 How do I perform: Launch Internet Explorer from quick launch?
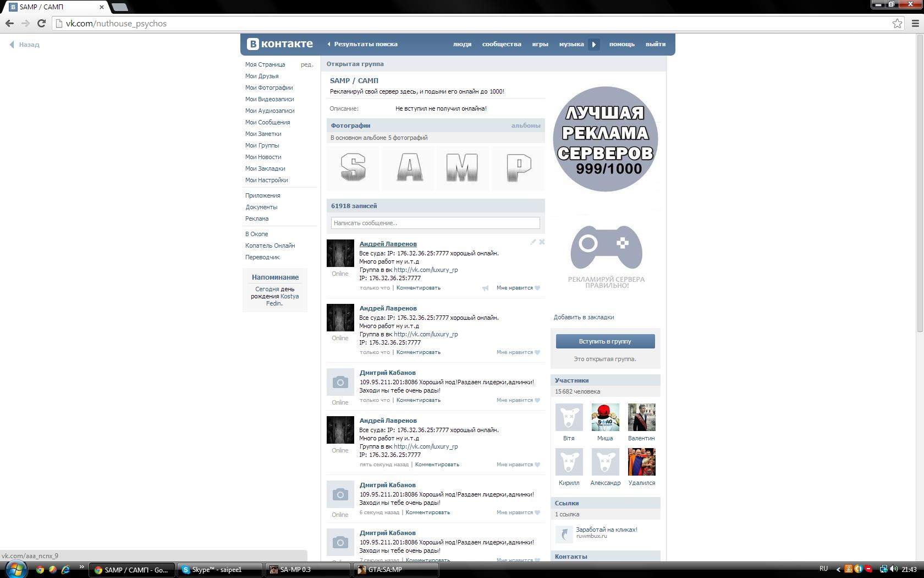click(x=65, y=570)
